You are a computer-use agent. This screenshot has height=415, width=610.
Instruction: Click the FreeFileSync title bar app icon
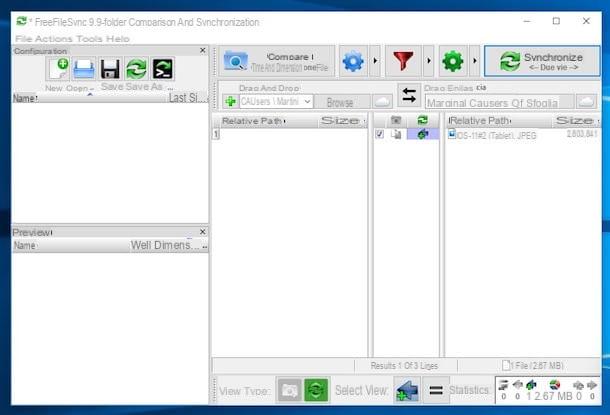21,21
